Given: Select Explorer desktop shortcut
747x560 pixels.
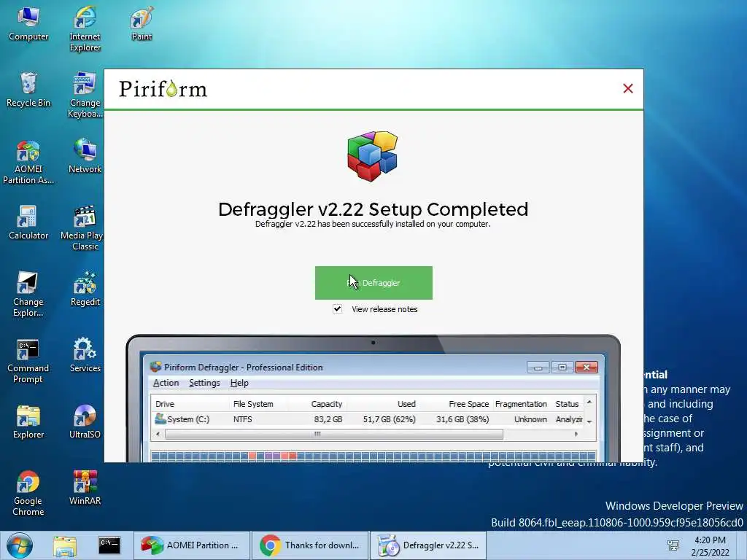Looking at the screenshot, I should 28,422.
